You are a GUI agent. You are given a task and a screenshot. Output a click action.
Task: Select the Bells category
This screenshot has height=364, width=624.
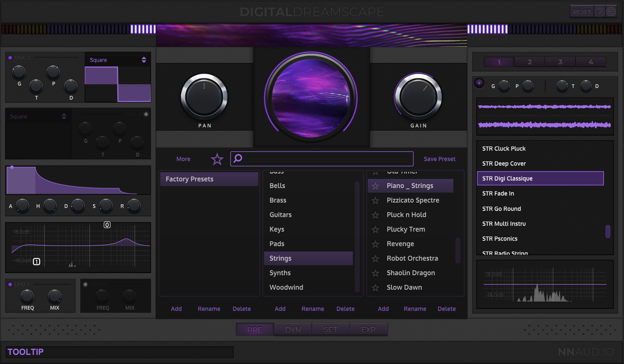(308, 186)
